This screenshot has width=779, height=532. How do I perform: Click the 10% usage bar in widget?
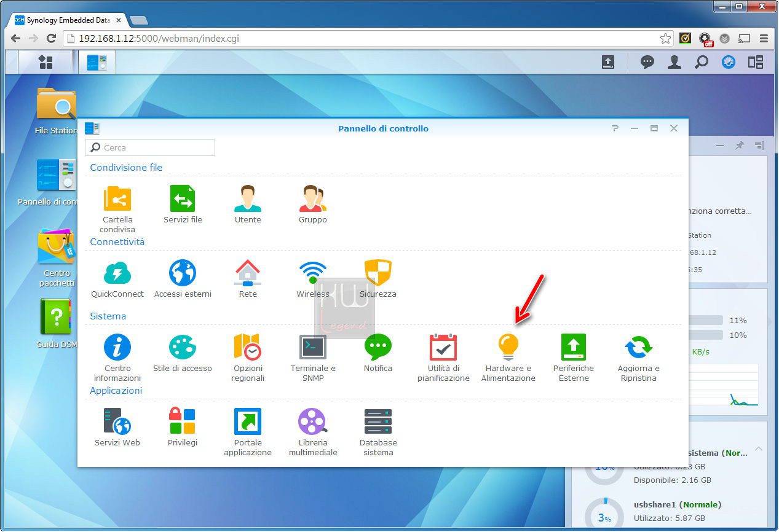pos(706,335)
